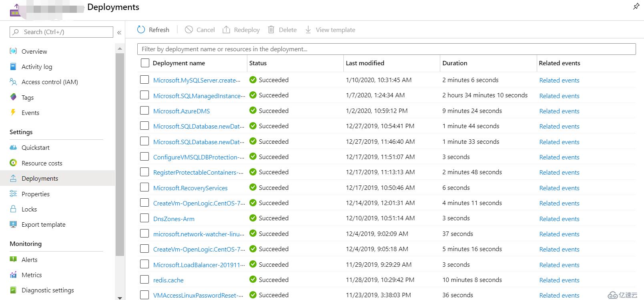This screenshot has width=644, height=300.
Task: Click the '10 minutes 8 seconds' duration cell
Action: [x=472, y=280]
